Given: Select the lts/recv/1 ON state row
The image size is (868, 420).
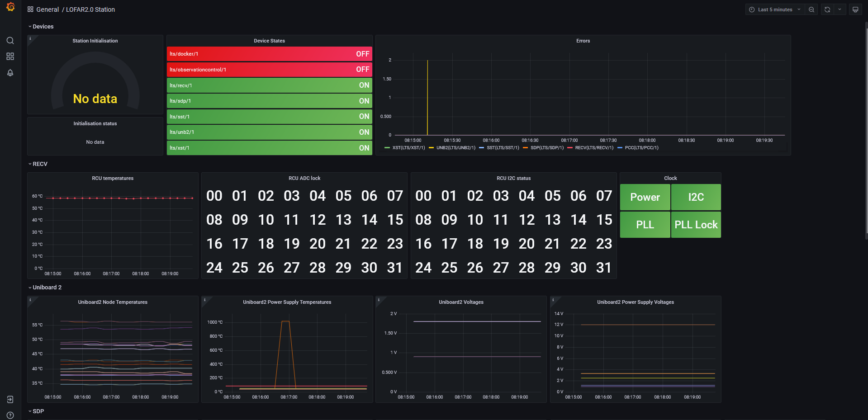Looking at the screenshot, I should pos(269,85).
